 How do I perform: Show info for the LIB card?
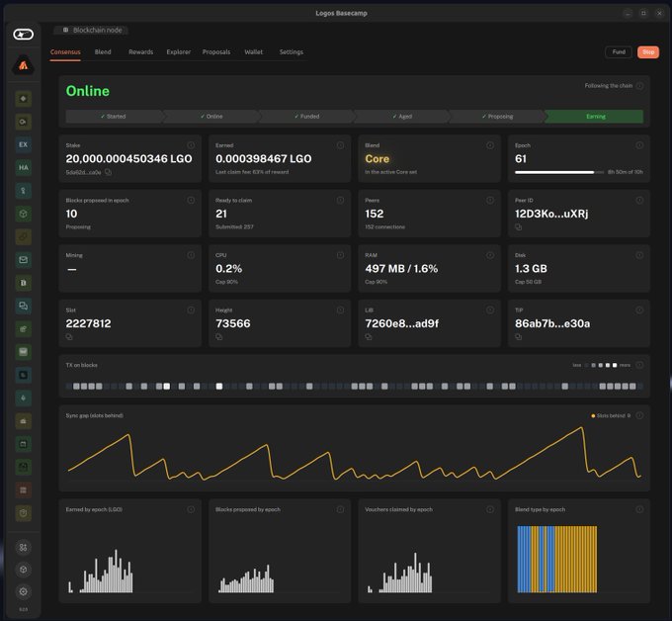click(490, 310)
